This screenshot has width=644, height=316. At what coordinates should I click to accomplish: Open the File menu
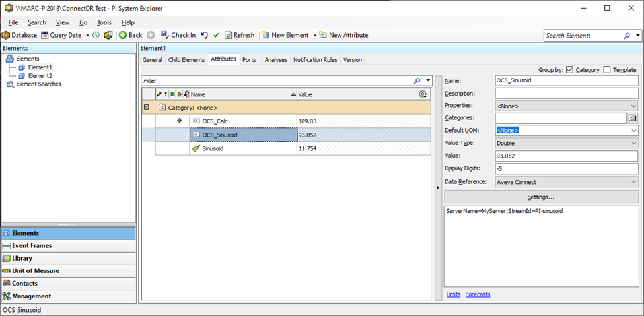(x=13, y=22)
